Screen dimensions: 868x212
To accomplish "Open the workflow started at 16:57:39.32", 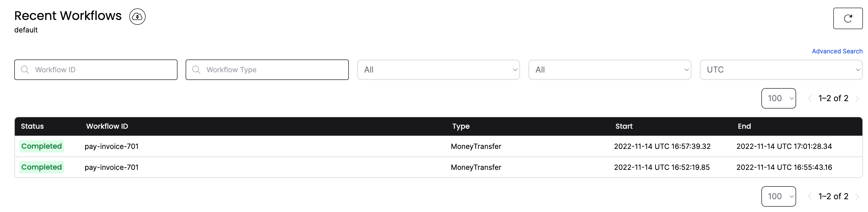I will (x=111, y=146).
